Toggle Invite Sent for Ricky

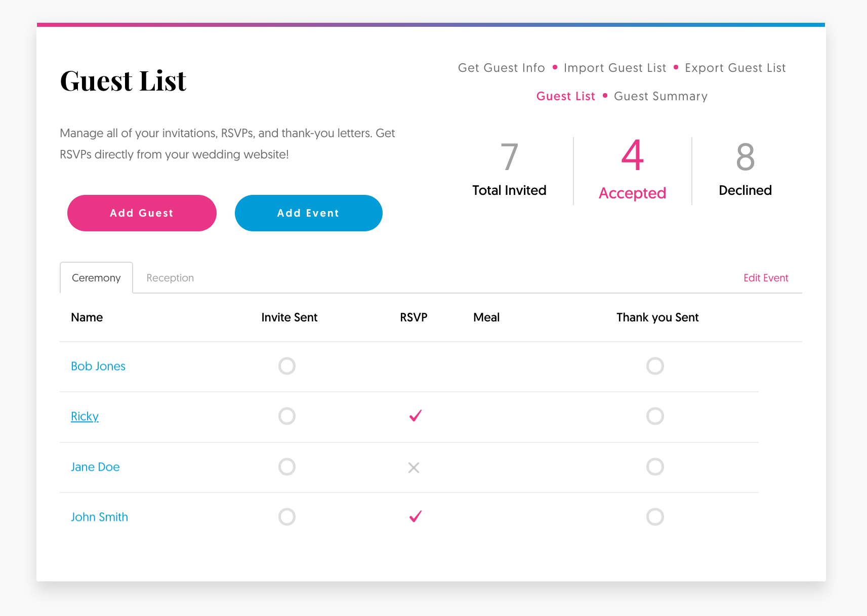pyautogui.click(x=287, y=416)
